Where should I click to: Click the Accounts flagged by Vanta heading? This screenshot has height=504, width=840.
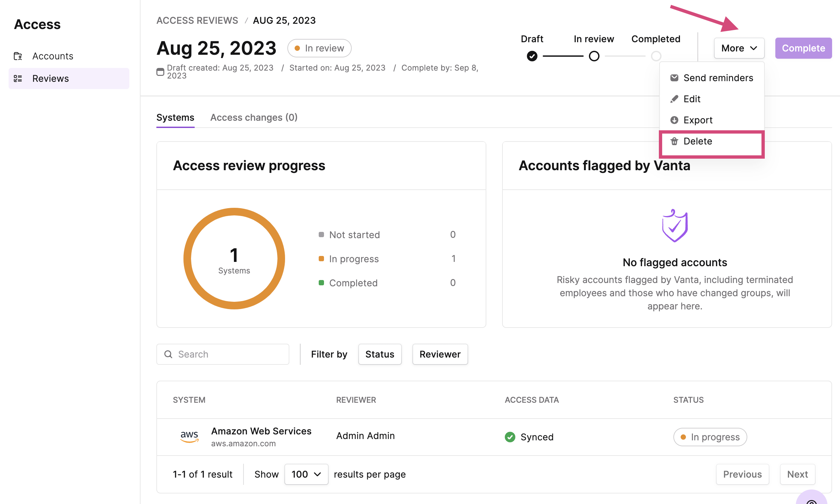(x=604, y=165)
